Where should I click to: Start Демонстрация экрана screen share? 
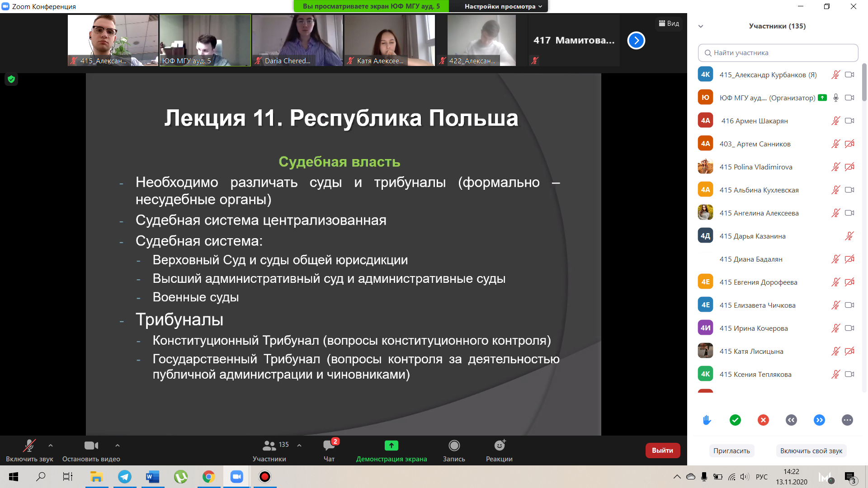pyautogui.click(x=392, y=450)
